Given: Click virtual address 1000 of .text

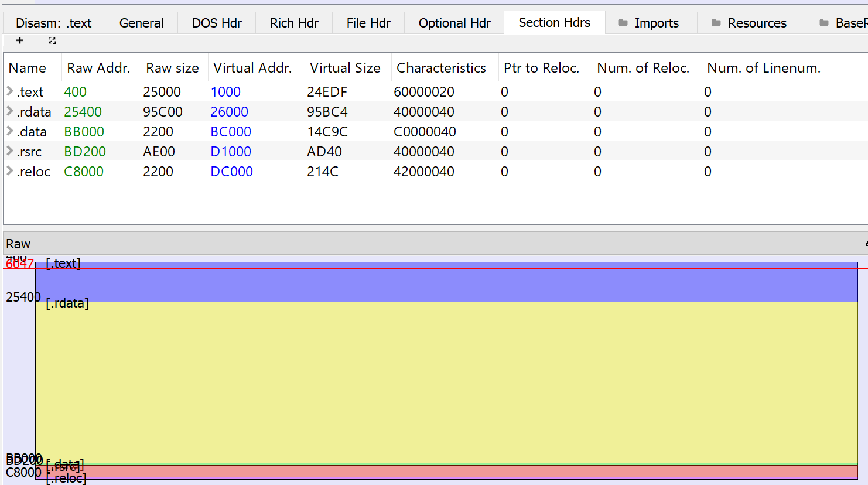Looking at the screenshot, I should pos(225,92).
